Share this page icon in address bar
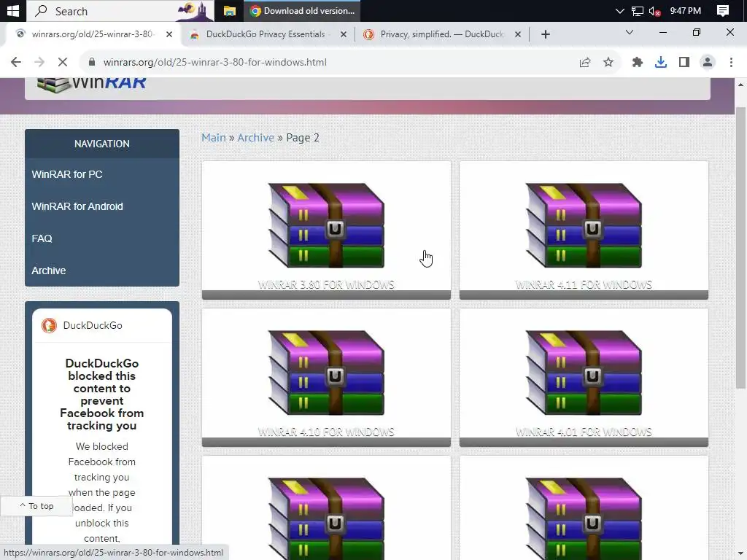Image resolution: width=747 pixels, height=560 pixels. pos(585,62)
